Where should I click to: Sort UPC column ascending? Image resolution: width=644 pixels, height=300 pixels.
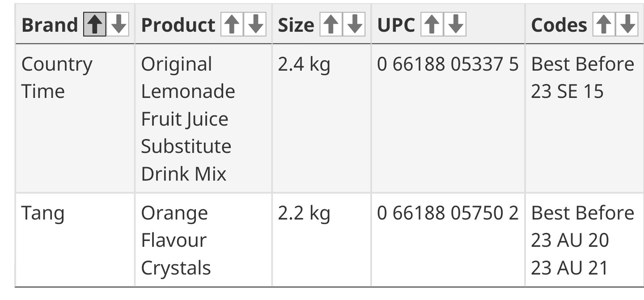(432, 25)
